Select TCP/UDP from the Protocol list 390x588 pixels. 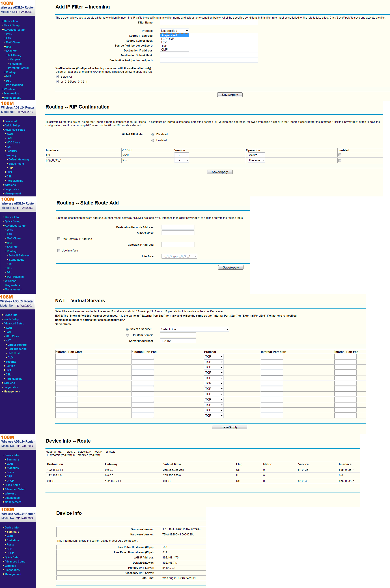pos(167,39)
